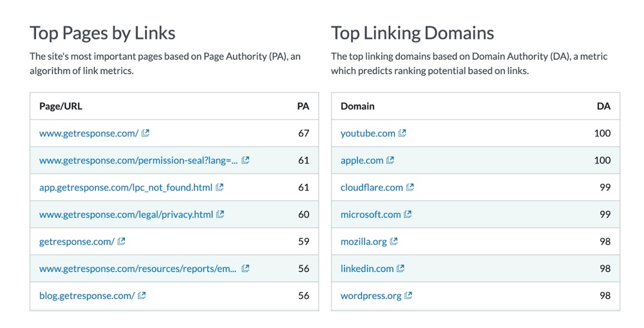This screenshot has width=644, height=328.
Task: Open the getresponse.com/ link with PA 59
Action: tap(77, 241)
